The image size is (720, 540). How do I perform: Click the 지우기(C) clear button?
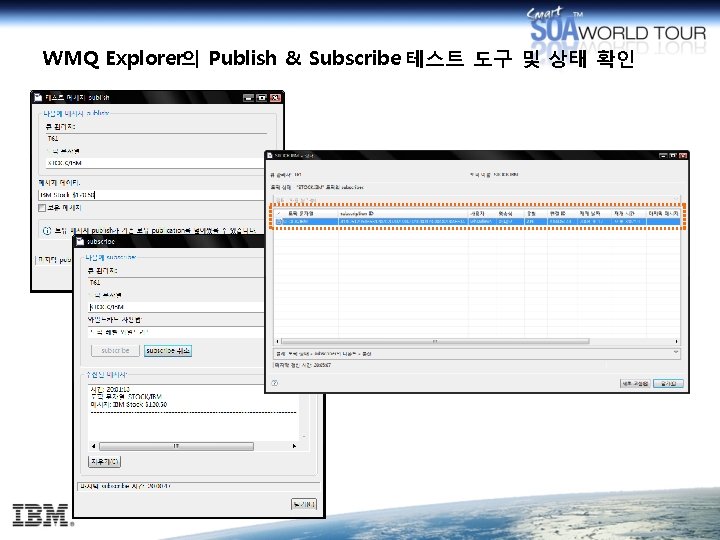tap(104, 461)
